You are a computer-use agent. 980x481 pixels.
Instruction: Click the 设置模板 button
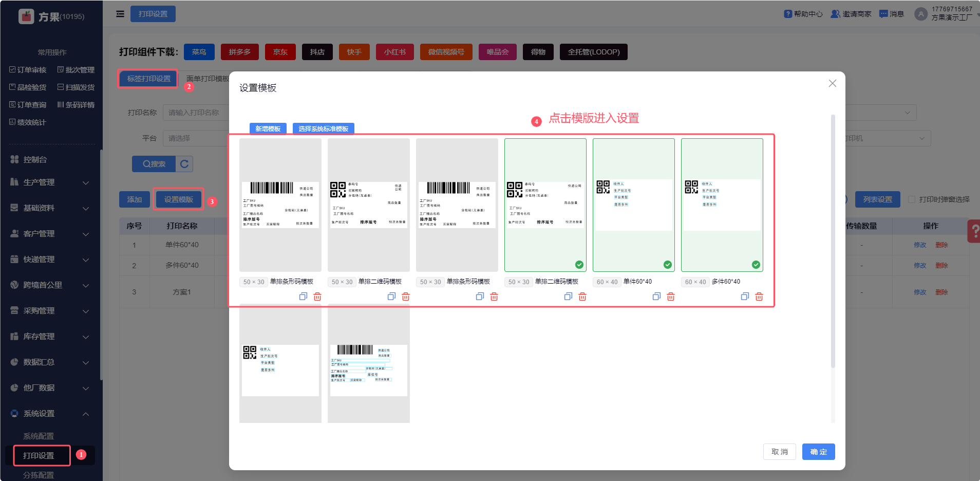pyautogui.click(x=179, y=199)
